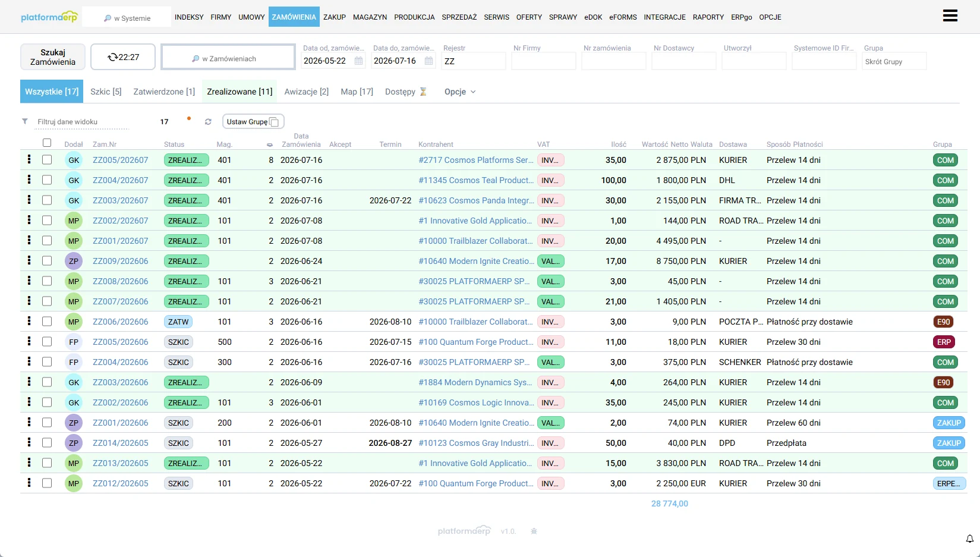This screenshot has width=980, height=557.
Task: Check the row for order ZZ002/202607
Action: click(47, 221)
